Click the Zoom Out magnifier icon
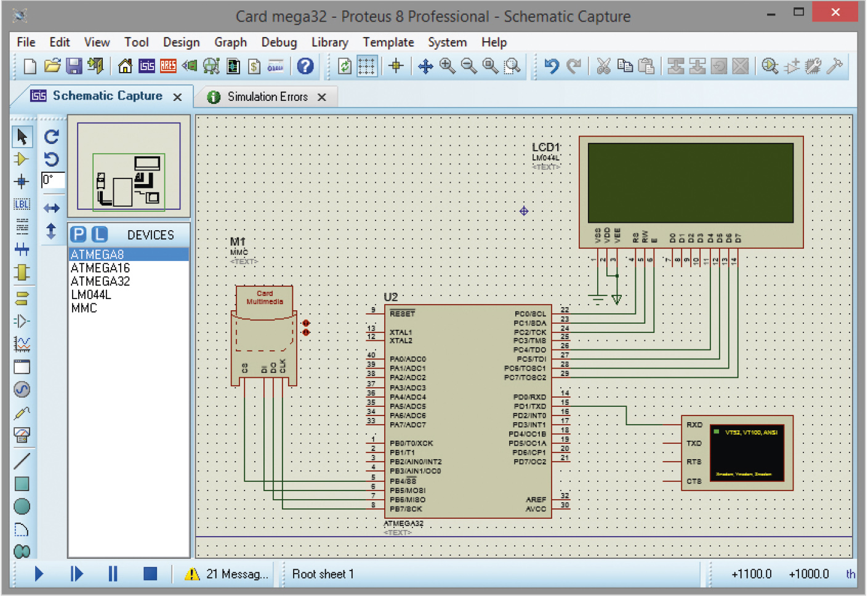This screenshot has height=597, width=868. [469, 66]
